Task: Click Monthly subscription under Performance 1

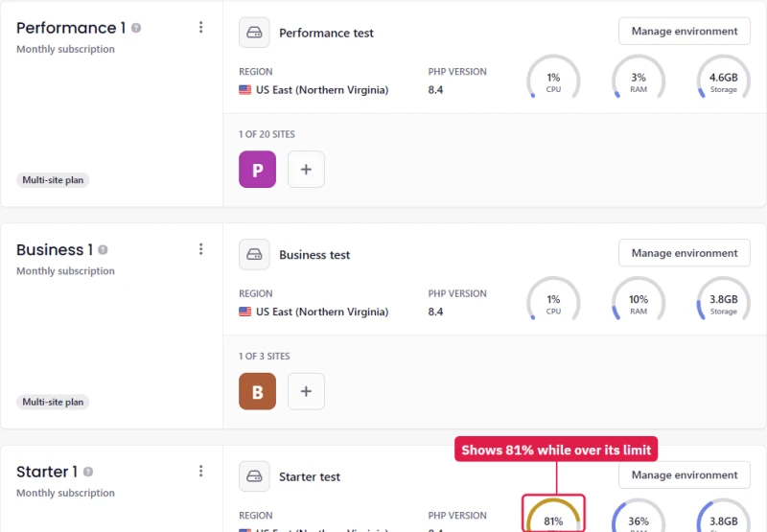Action: 65,49
